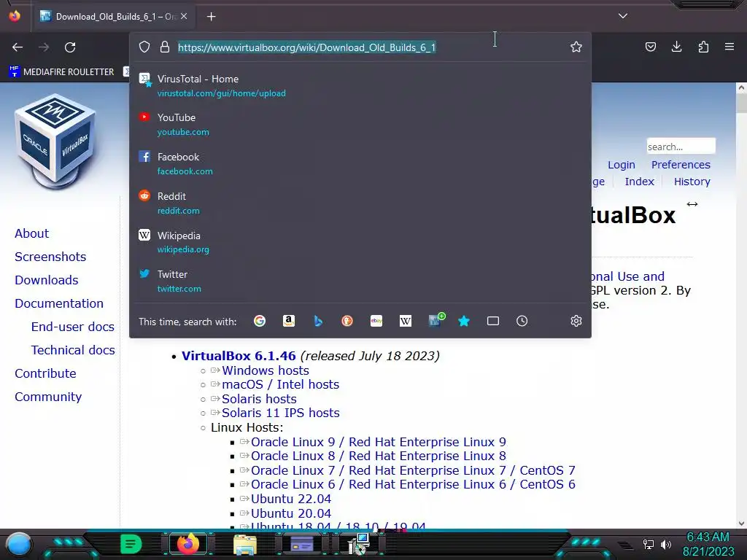The width and height of the screenshot is (747, 560).
Task: Go forward with the forward arrow
Action: [x=44, y=47]
